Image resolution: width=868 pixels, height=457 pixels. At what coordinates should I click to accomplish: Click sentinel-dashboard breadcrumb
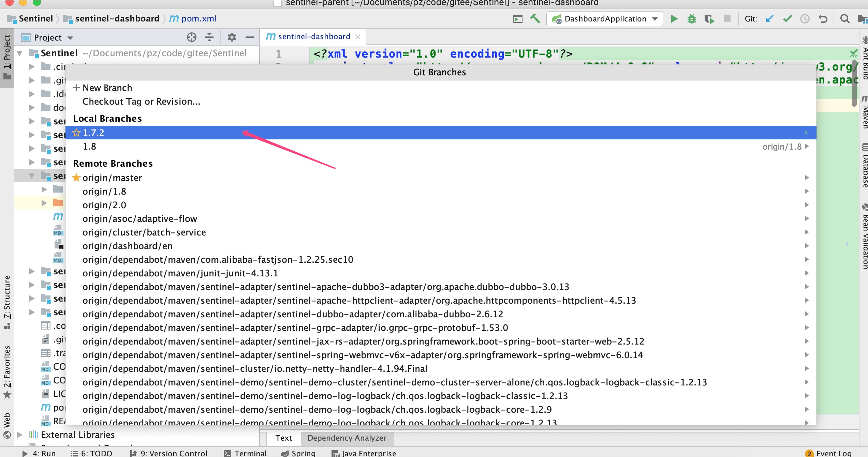coord(112,19)
